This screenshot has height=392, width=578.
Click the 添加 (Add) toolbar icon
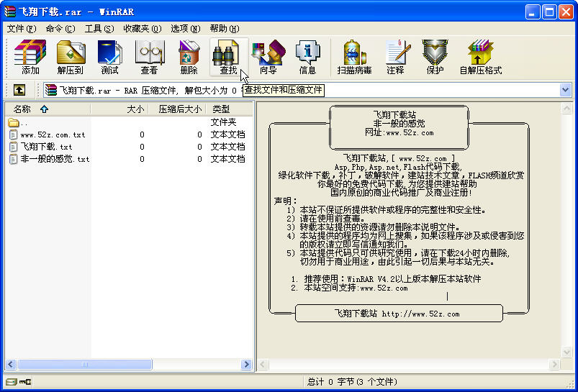[30, 57]
